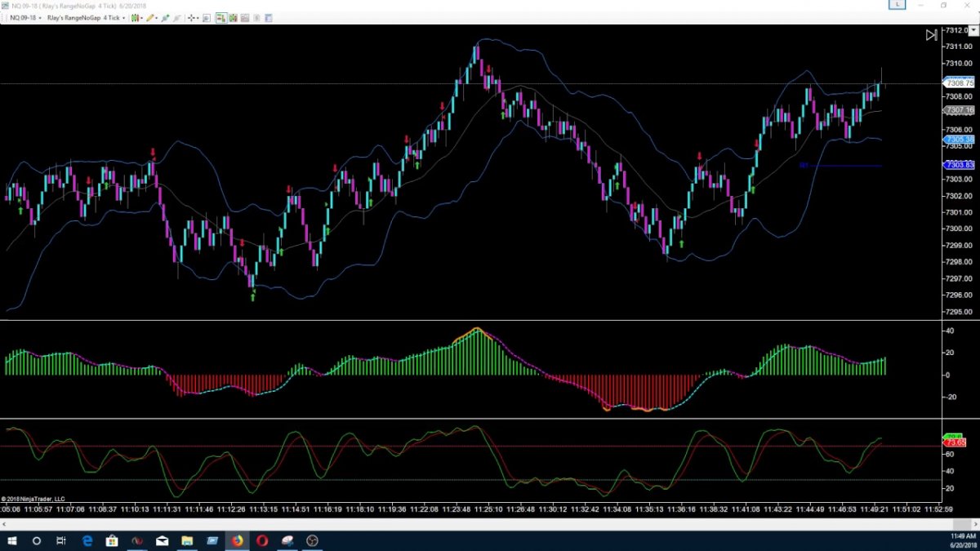Click the 7308.75 current price marker

[959, 83]
